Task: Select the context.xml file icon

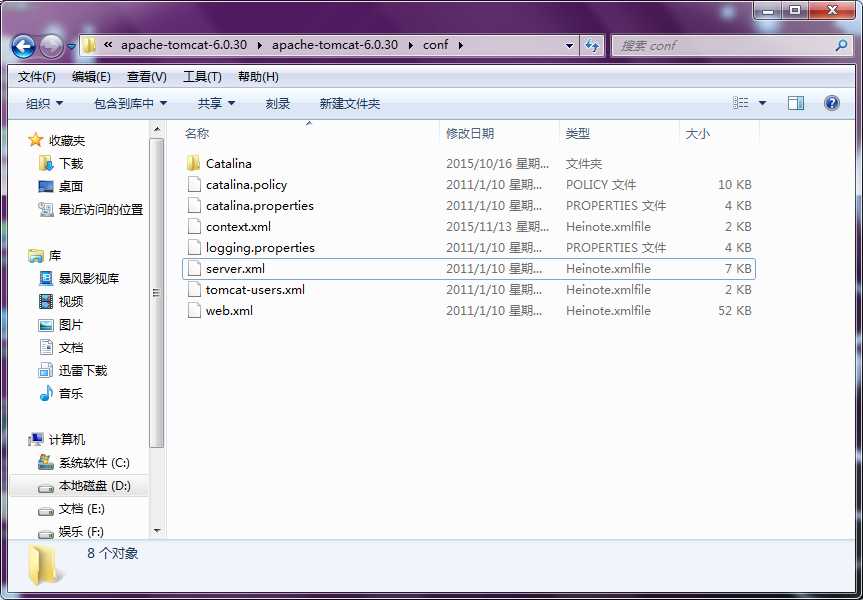Action: tap(194, 226)
